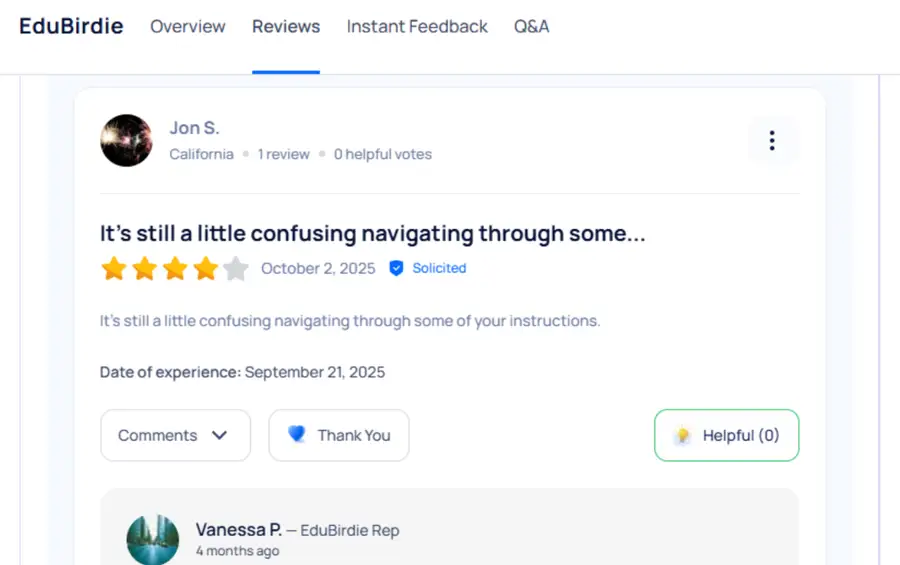The image size is (900, 565).
Task: Open the three-dot review options menu
Action: point(772,141)
